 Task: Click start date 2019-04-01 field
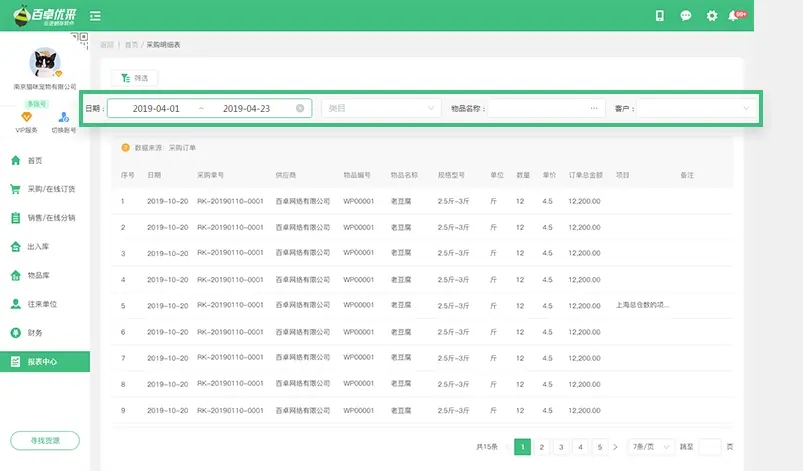coord(156,109)
